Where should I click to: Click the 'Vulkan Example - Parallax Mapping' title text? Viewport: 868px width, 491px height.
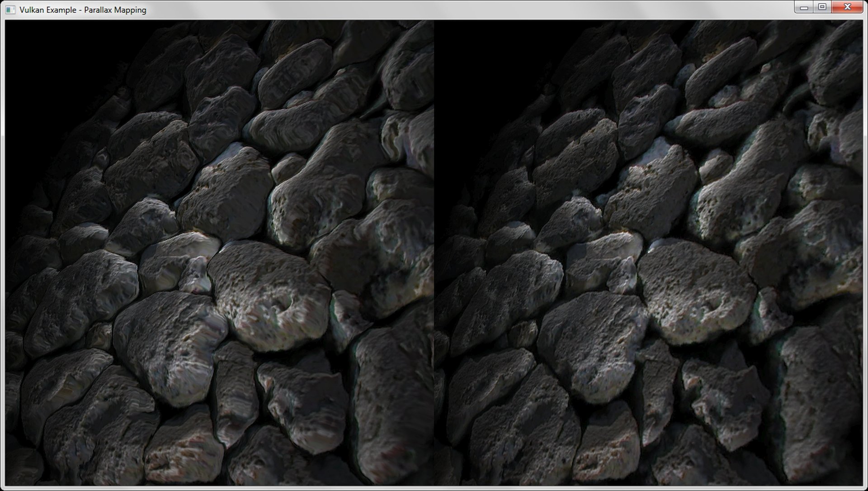coord(83,10)
